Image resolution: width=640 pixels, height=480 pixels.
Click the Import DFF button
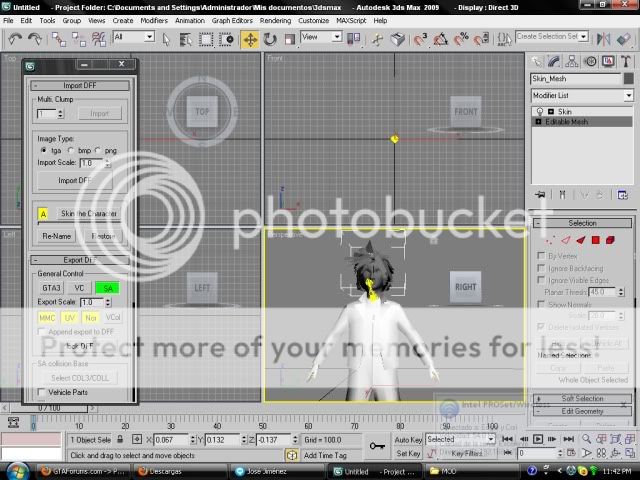74,180
